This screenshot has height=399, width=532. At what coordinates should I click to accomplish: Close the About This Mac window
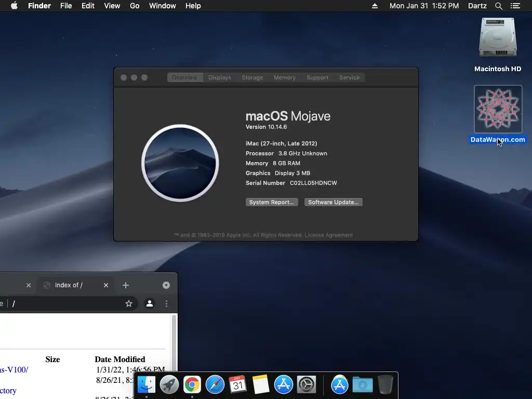coord(124,77)
